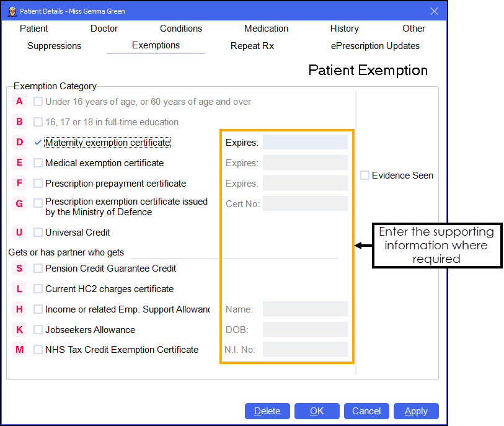Click the pink F exemption letter badge
Viewport: 504px width, 426px height.
pyautogui.click(x=20, y=184)
